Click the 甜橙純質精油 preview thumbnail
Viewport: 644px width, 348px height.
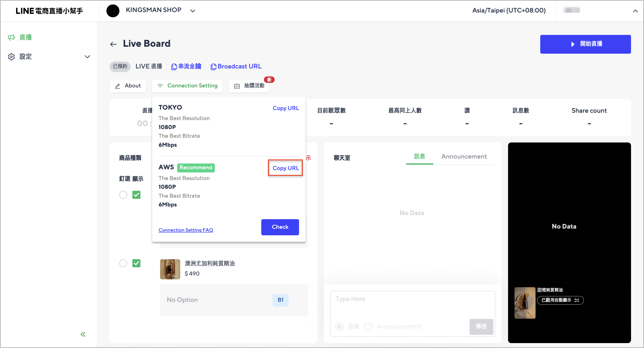525,303
